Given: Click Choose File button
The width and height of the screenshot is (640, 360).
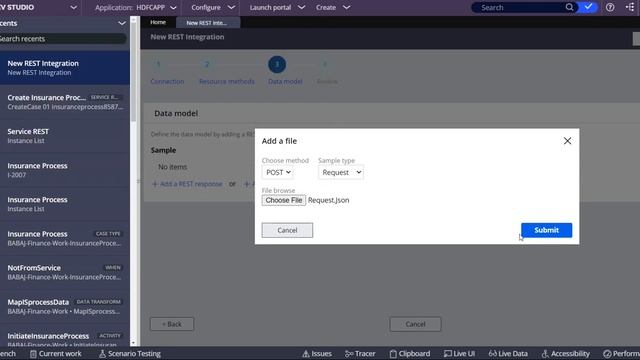Looking at the screenshot, I should click(x=284, y=200).
